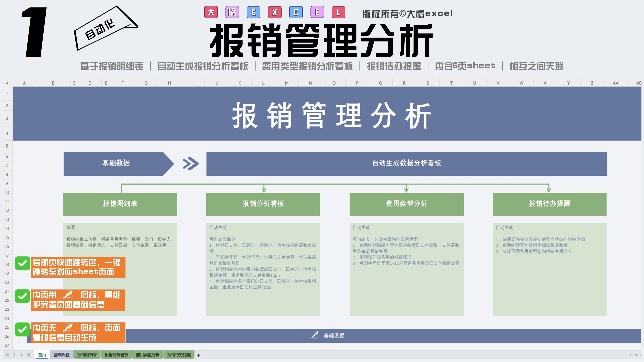
Task: Jump to last sheet navigation arrow
Action: (28, 355)
